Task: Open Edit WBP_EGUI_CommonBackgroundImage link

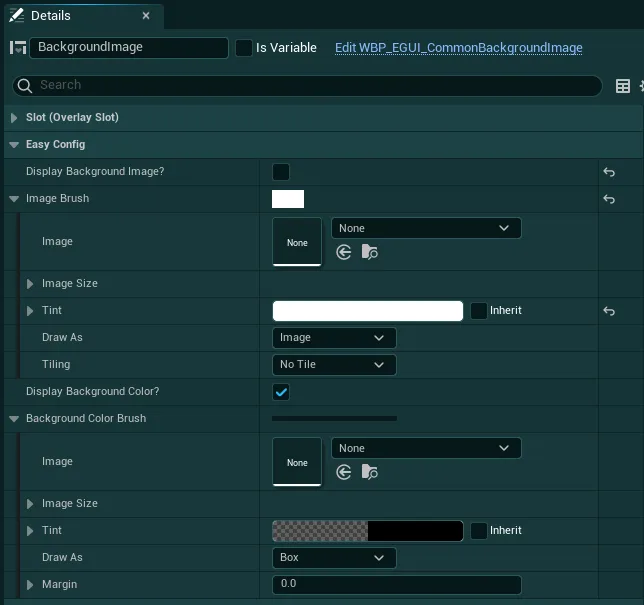Action: point(458,48)
